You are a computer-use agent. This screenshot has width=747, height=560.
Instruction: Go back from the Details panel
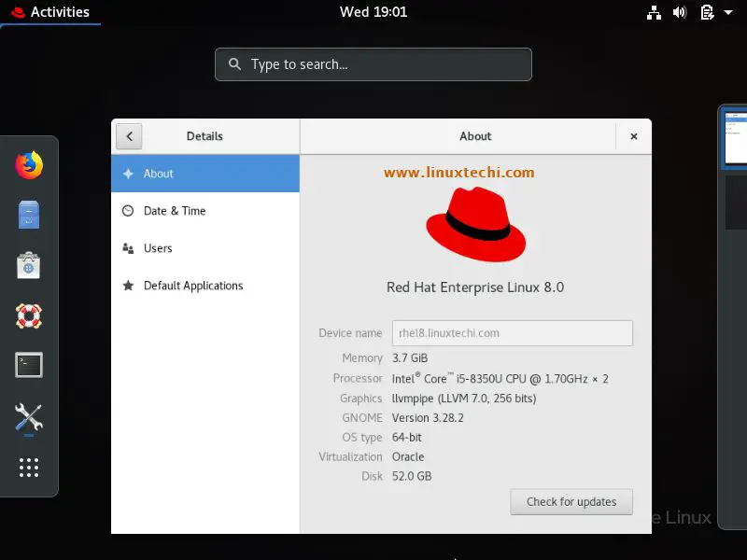tap(129, 136)
